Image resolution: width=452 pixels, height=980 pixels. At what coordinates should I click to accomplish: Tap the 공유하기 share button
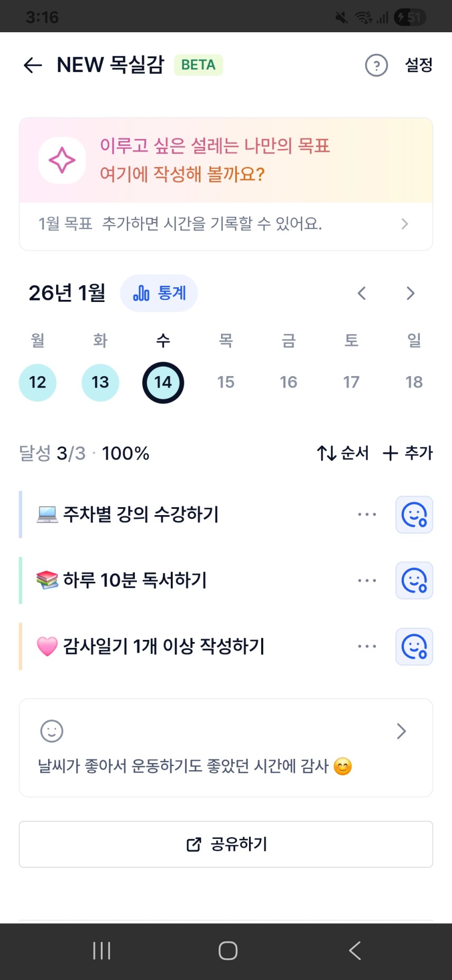coord(226,844)
